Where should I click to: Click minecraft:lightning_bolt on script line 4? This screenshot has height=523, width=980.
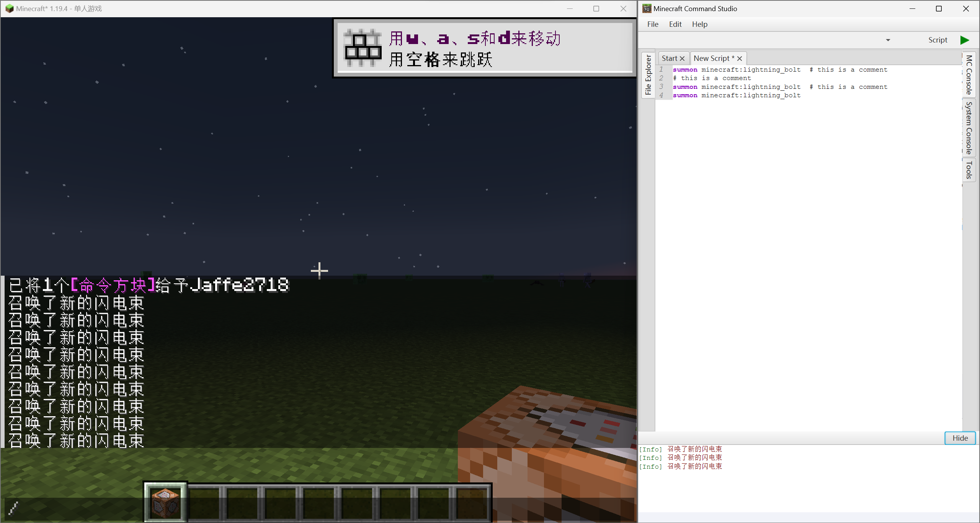coord(751,95)
